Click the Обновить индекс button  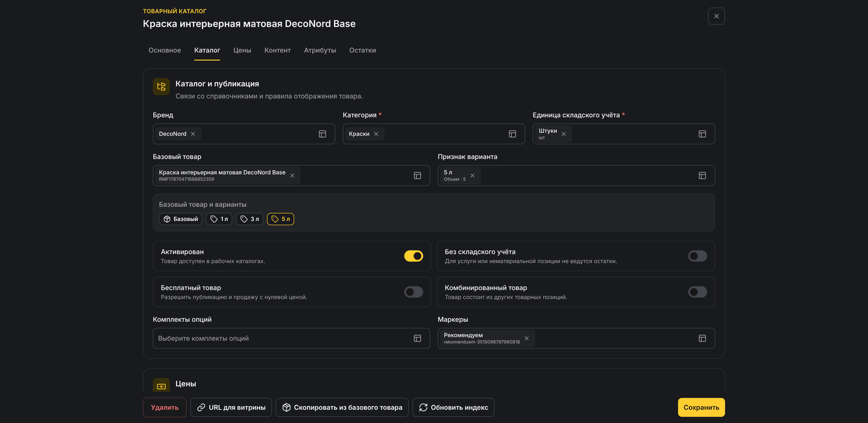pyautogui.click(x=453, y=407)
